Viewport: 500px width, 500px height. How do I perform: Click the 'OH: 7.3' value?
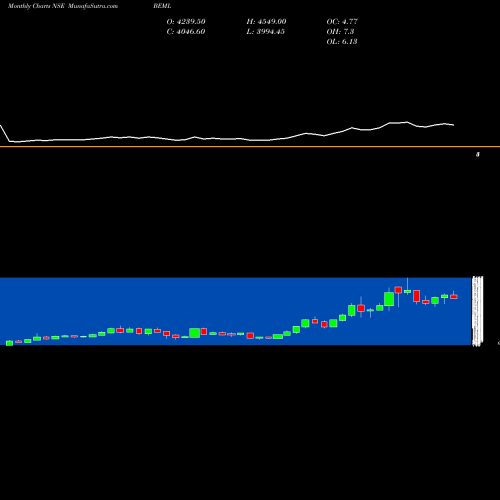click(340, 32)
